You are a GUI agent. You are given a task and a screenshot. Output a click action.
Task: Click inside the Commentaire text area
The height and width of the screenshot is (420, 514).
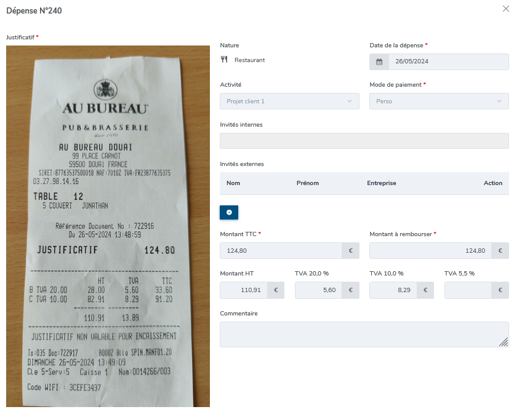click(364, 335)
